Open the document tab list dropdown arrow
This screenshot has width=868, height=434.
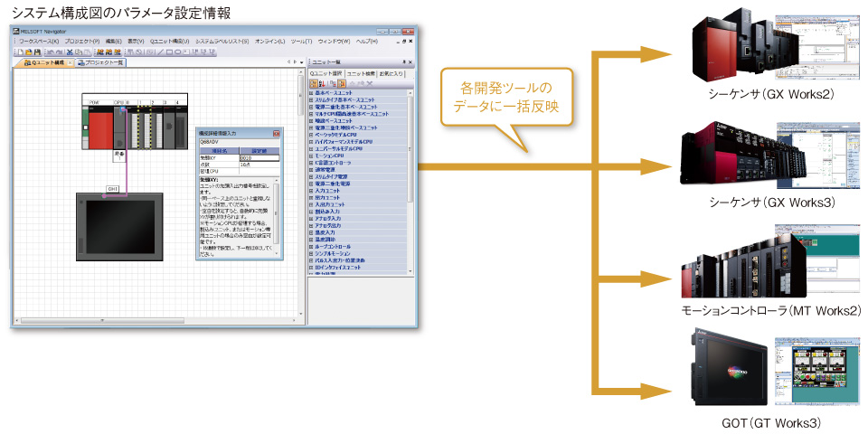pos(301,62)
